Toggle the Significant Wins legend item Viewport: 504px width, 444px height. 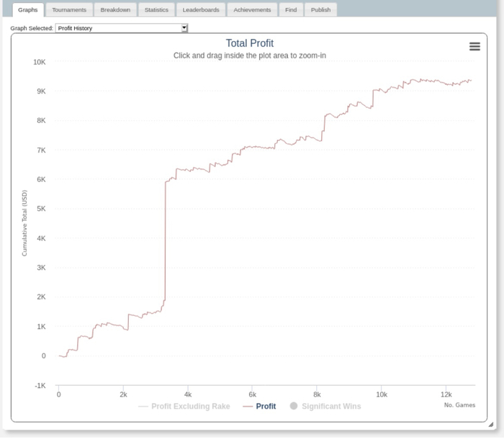click(325, 407)
